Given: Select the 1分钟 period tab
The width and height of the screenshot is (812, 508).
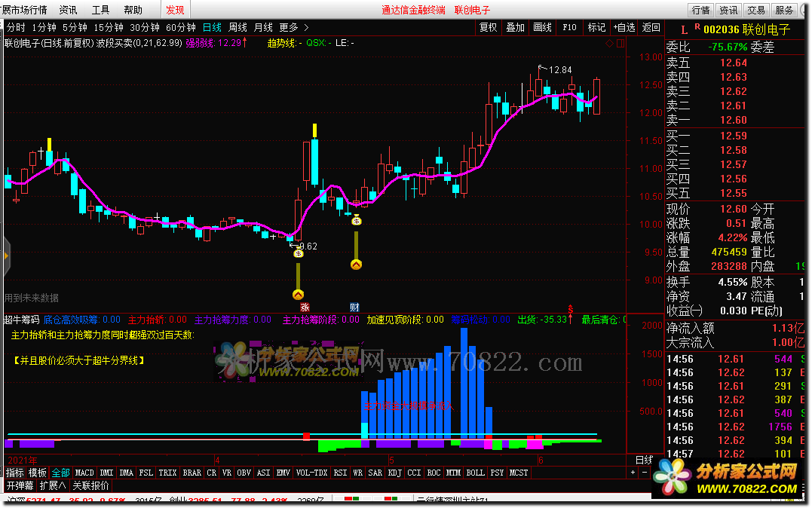Looking at the screenshot, I should [x=44, y=27].
